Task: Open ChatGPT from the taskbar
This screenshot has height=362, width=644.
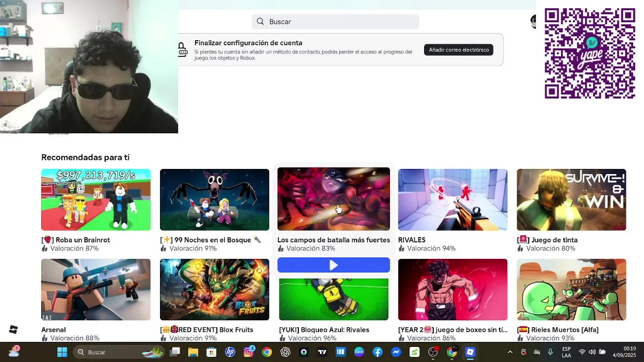Action: point(285,352)
